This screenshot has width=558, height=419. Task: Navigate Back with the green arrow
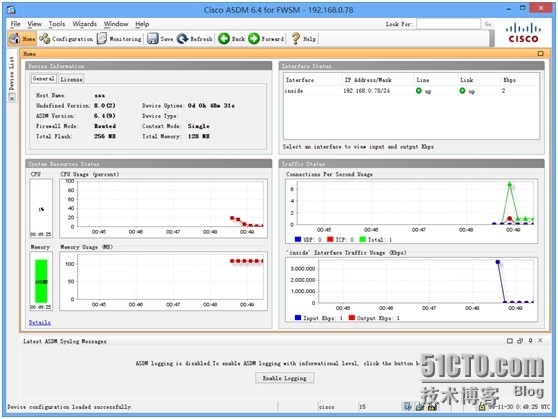(x=231, y=38)
